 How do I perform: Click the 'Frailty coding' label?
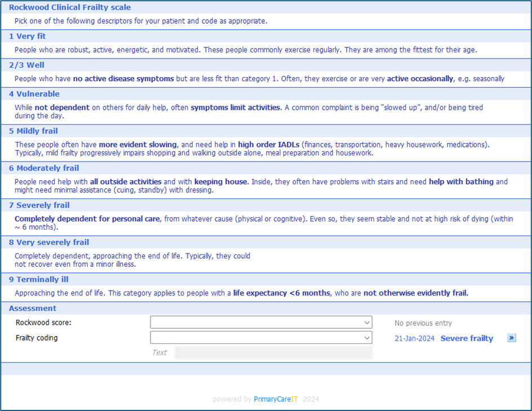click(x=37, y=338)
